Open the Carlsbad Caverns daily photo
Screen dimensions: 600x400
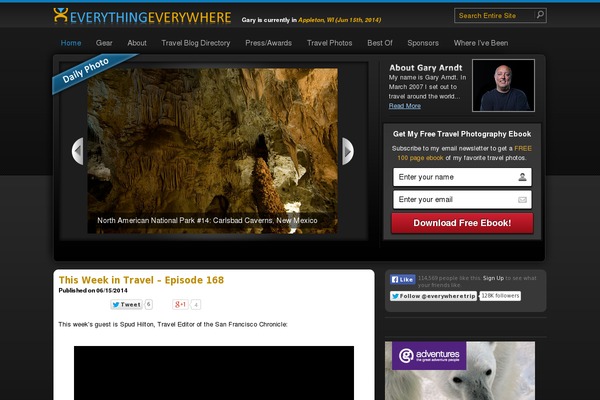212,150
